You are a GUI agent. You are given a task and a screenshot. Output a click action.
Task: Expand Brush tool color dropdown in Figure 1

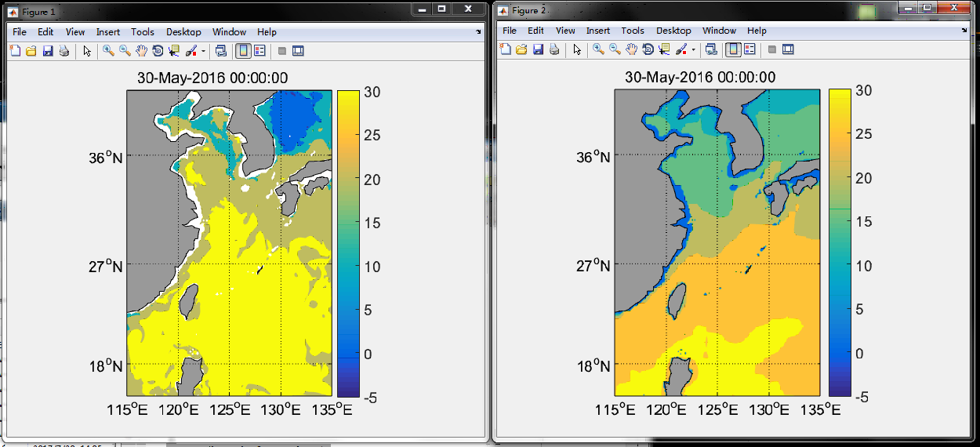pos(204,51)
